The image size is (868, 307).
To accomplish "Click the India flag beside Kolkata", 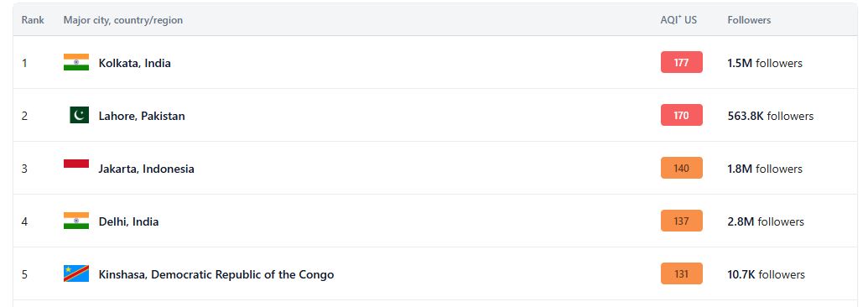I will pyautogui.click(x=76, y=62).
